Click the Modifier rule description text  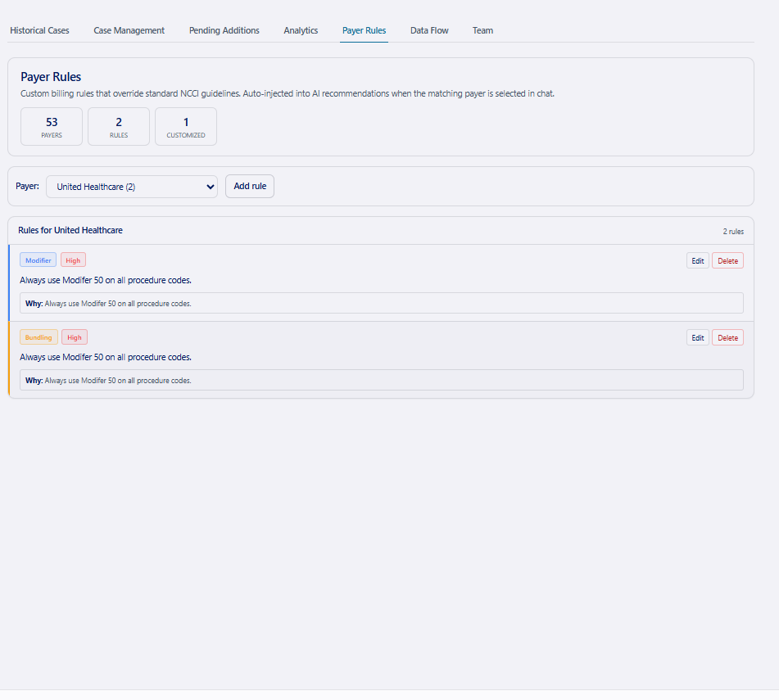point(106,280)
